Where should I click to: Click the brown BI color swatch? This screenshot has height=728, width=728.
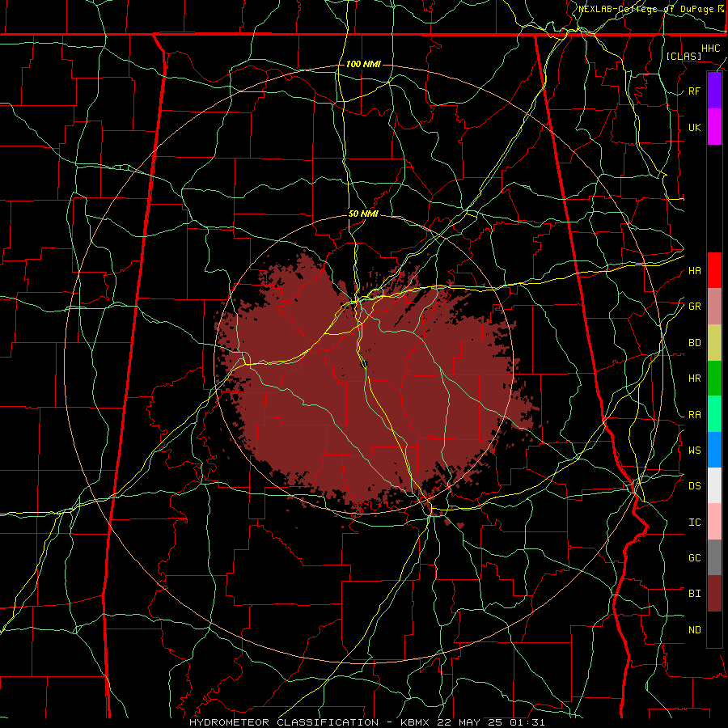714,594
